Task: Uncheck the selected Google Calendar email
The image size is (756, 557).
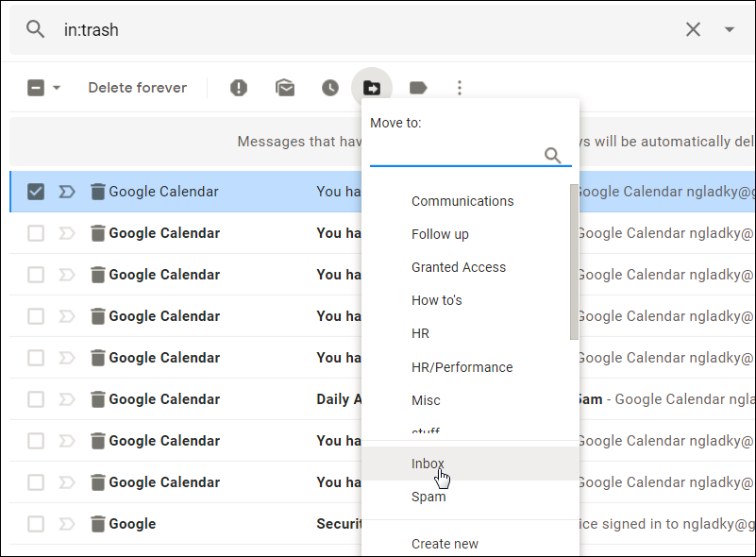Action: tap(35, 191)
